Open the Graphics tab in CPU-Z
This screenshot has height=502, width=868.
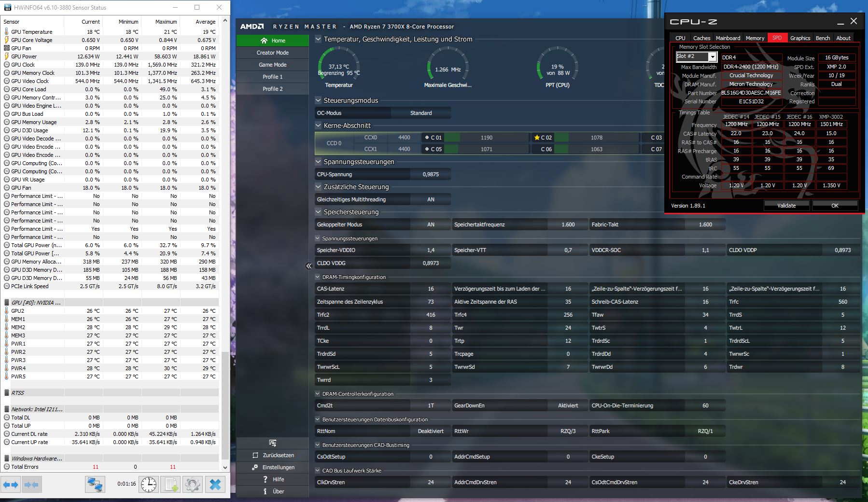pos(800,38)
